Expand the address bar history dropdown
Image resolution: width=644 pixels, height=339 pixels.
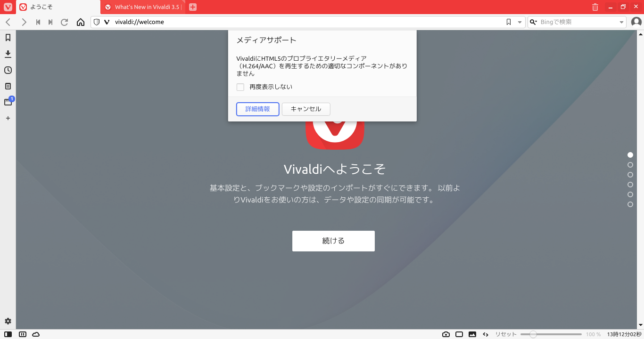(520, 22)
